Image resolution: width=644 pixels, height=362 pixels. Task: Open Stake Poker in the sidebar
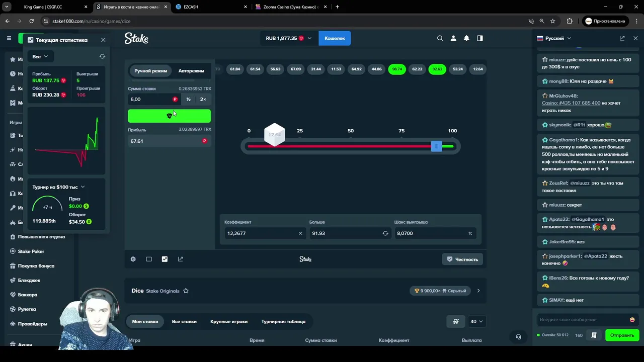[x=31, y=251]
